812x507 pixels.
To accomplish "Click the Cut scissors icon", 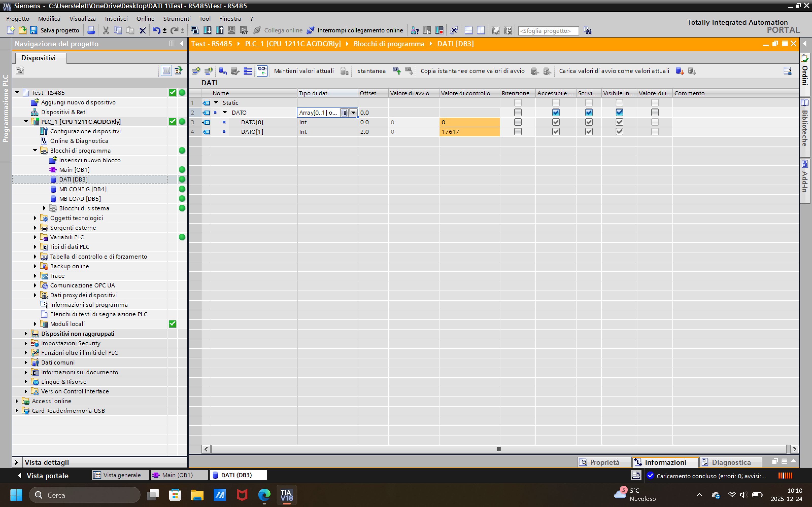I will [x=106, y=30].
